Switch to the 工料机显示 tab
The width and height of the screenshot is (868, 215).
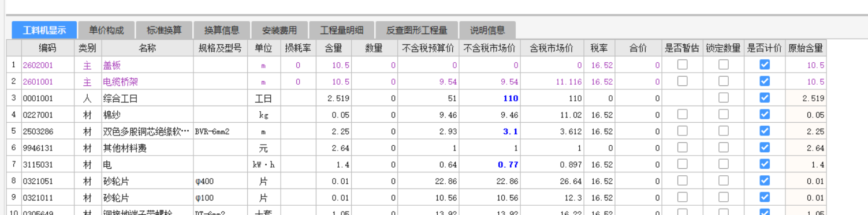(44, 30)
